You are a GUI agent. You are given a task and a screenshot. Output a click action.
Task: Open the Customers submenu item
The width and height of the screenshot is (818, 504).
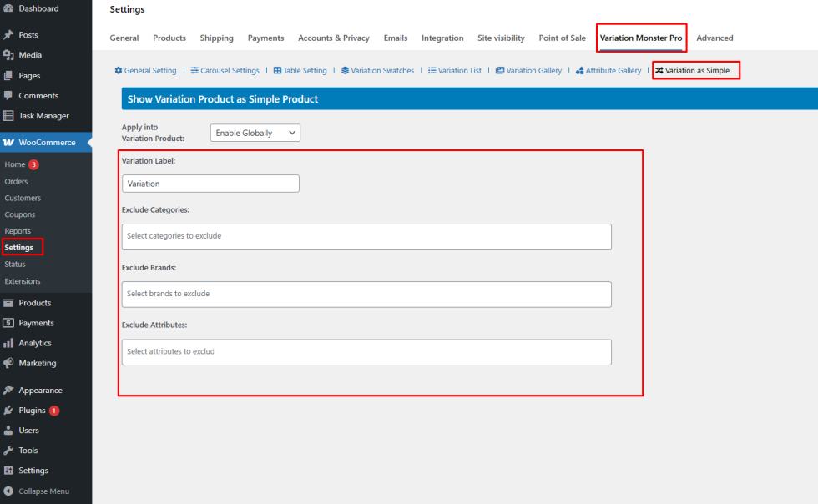coord(23,199)
